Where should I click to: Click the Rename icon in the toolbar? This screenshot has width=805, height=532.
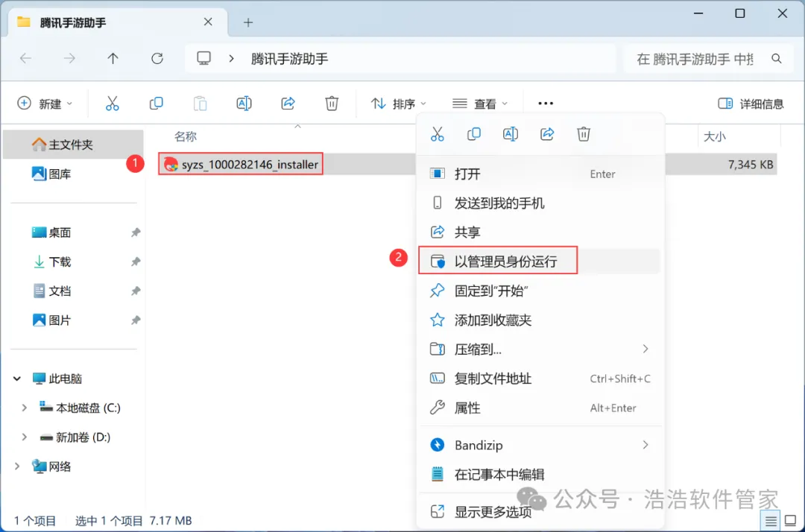click(244, 104)
